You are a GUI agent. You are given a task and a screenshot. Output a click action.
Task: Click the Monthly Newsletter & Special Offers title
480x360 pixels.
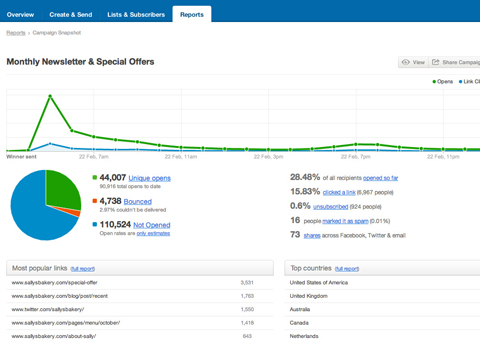[80, 62]
